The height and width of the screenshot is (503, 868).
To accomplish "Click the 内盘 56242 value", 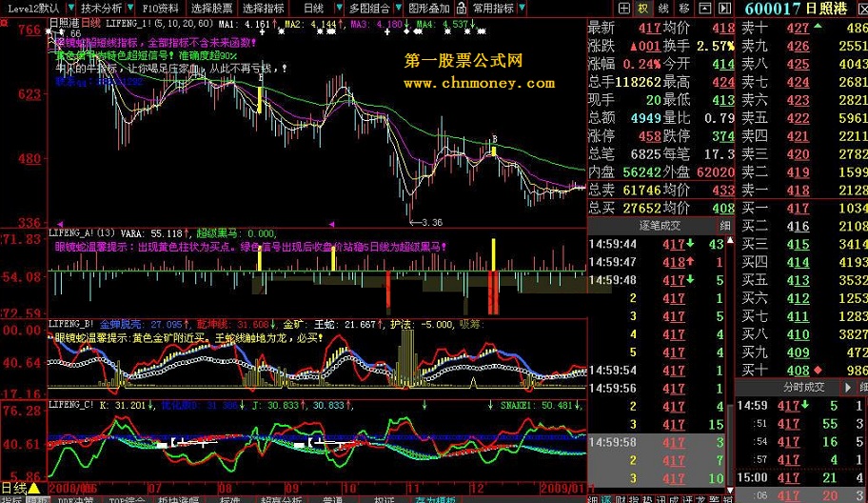I will (x=642, y=172).
